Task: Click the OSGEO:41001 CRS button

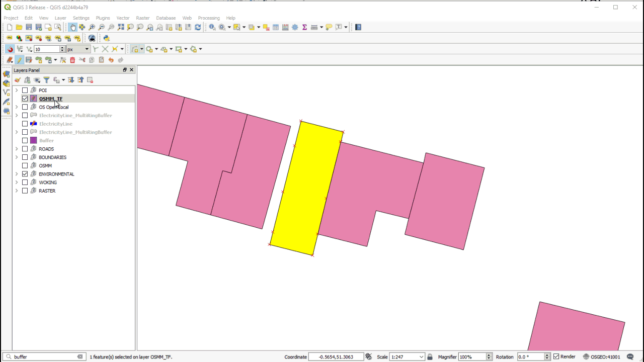Action: pyautogui.click(x=602, y=357)
